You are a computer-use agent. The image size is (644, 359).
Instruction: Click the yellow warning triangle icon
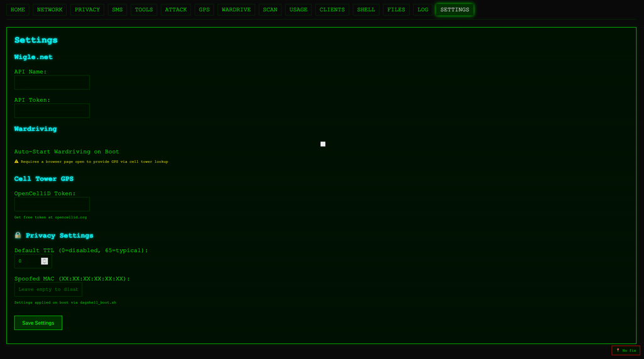pos(16,162)
